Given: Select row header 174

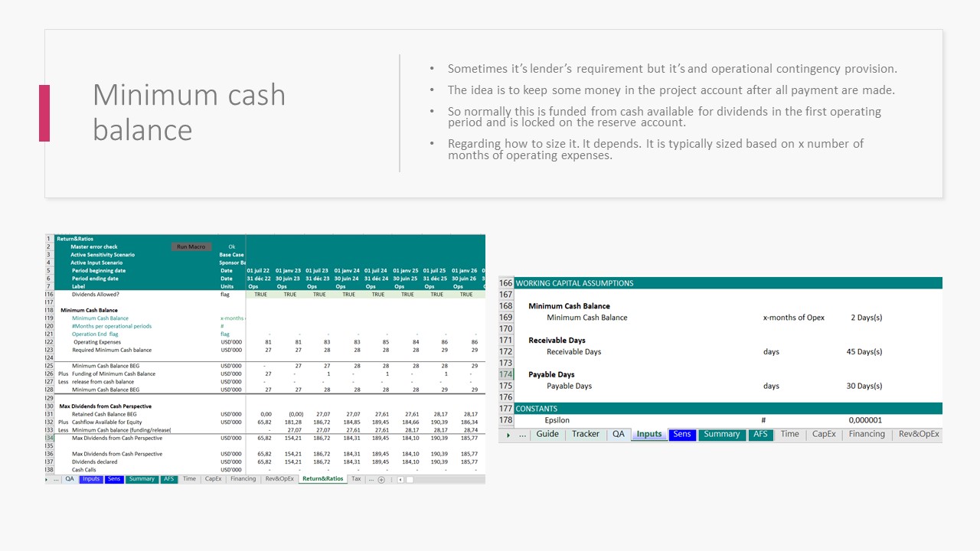Looking at the screenshot, I should 506,375.
